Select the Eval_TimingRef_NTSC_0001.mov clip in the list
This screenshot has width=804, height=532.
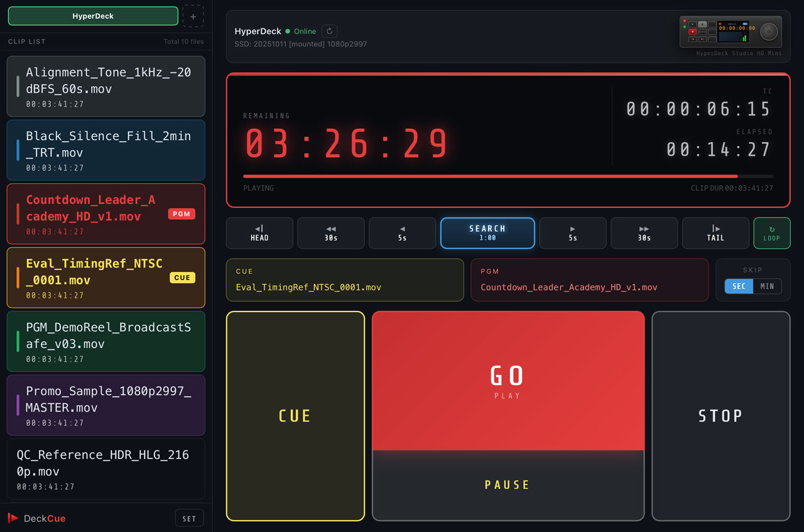[106, 278]
